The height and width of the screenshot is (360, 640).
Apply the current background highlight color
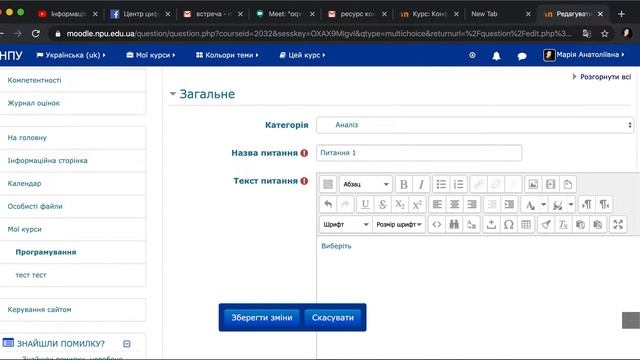(x=558, y=204)
